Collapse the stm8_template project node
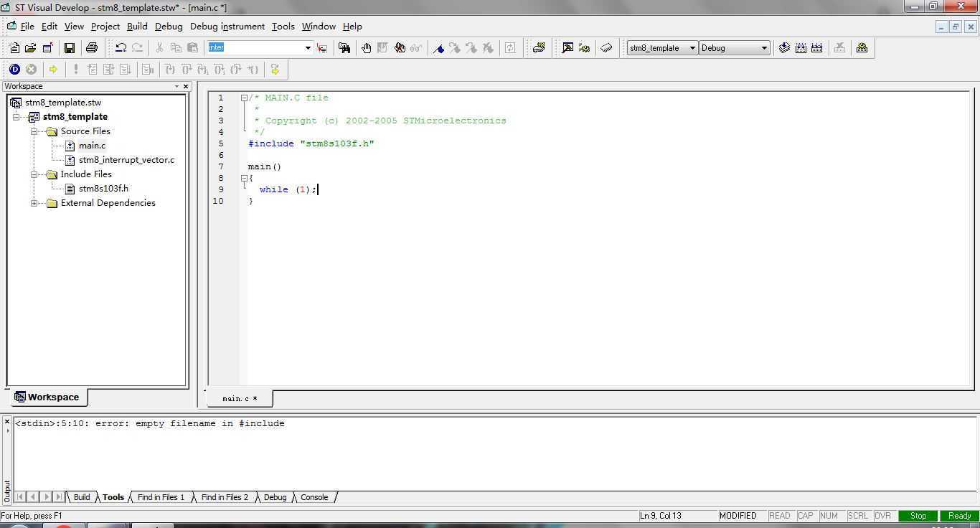The height and width of the screenshot is (528, 980). click(x=17, y=117)
